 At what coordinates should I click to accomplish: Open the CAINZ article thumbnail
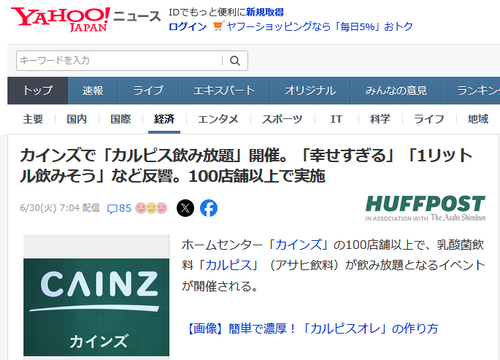pos(96,297)
